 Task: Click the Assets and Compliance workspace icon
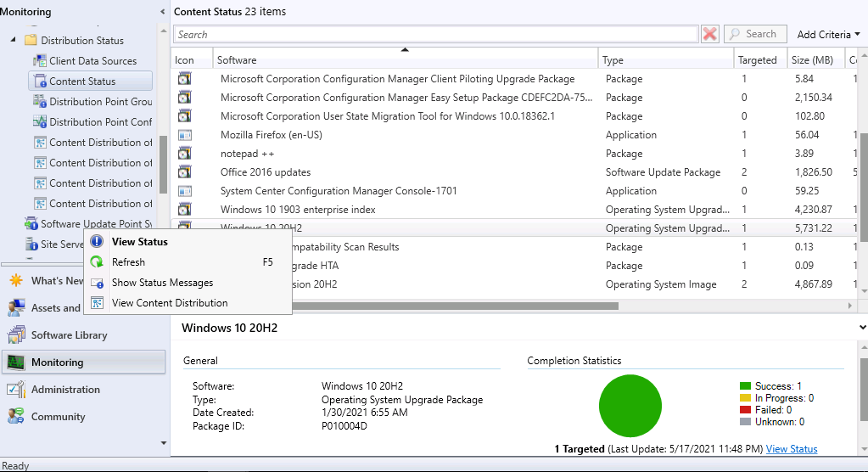pos(16,308)
